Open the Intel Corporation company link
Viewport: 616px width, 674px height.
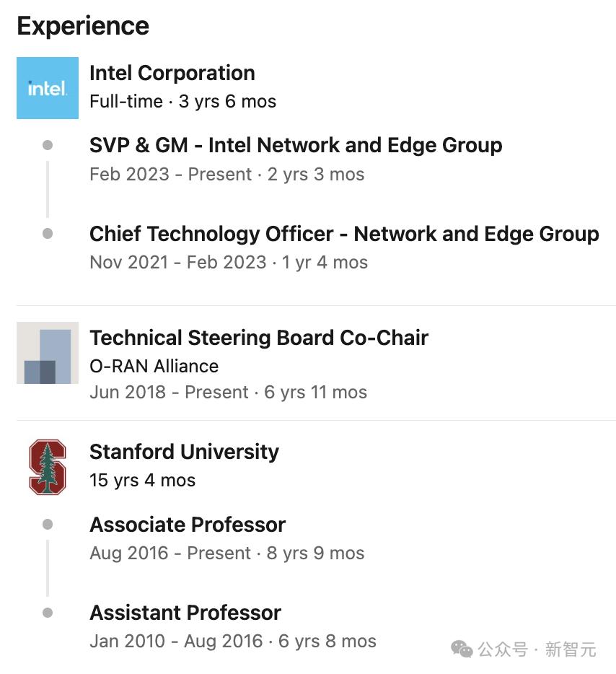coord(172,73)
